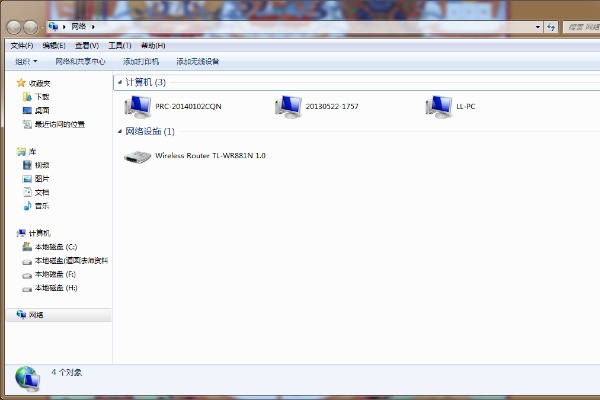Open 下载 (Downloads) in the favorites list
The image size is (600, 400).
point(42,97)
